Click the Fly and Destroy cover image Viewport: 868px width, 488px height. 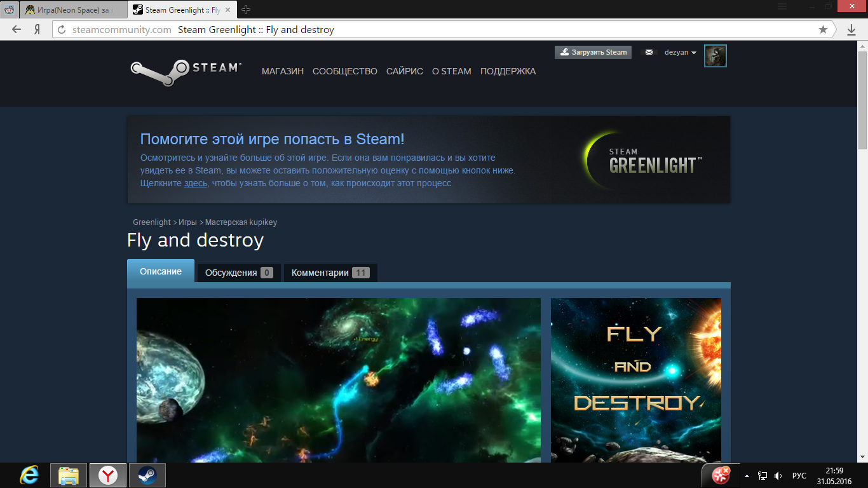click(x=636, y=380)
